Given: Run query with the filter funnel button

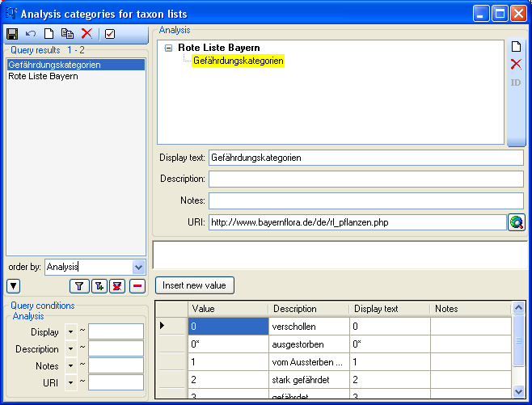Looking at the screenshot, I should (79, 285).
